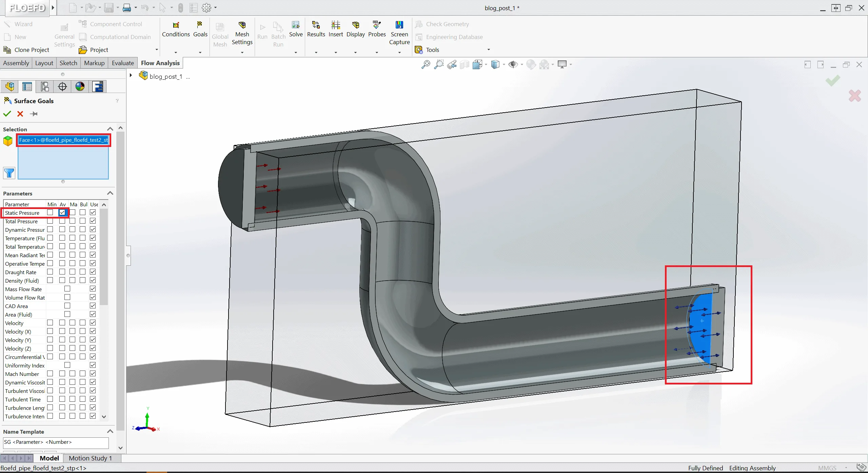Click the Name Template input field
This screenshot has width=868, height=473.
coord(56,442)
